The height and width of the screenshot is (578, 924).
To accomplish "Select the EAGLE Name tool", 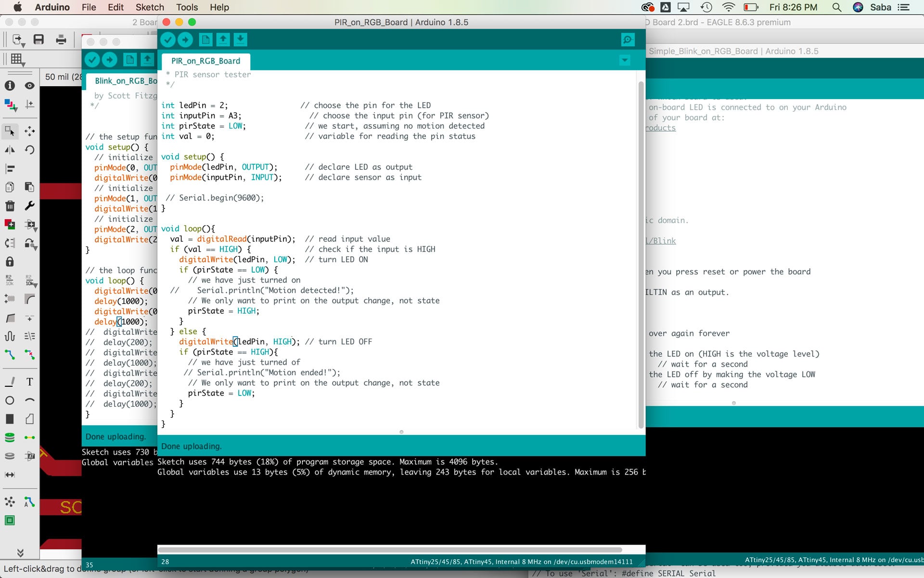I will pyautogui.click(x=10, y=280).
